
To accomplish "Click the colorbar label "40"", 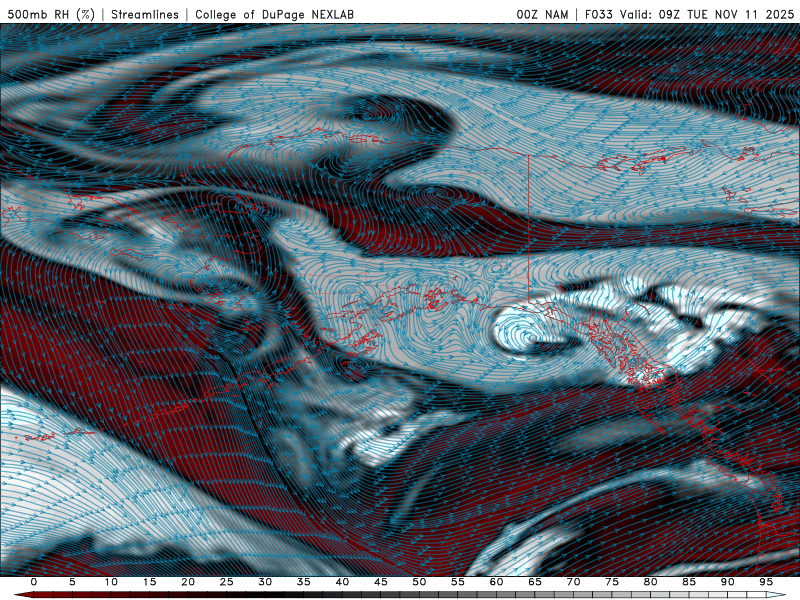I will (x=342, y=582).
